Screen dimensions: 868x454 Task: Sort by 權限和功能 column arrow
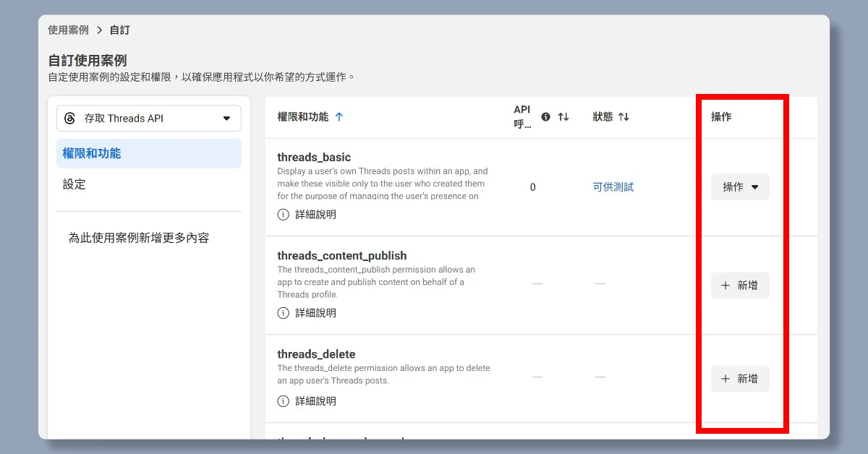339,116
